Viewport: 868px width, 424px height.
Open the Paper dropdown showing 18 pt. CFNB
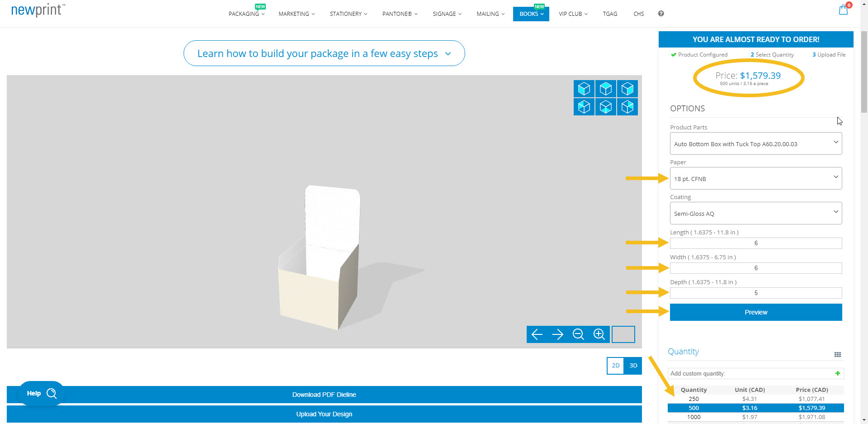[756, 178]
